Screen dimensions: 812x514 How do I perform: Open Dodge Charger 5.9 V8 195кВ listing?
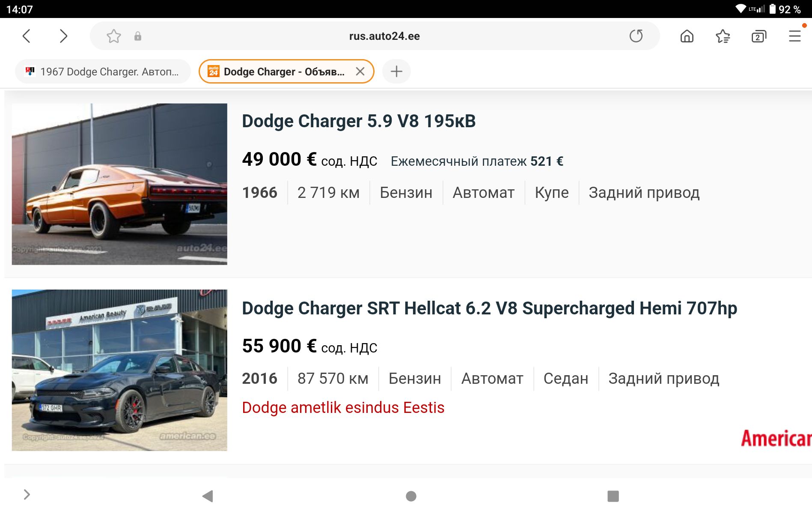click(x=359, y=121)
